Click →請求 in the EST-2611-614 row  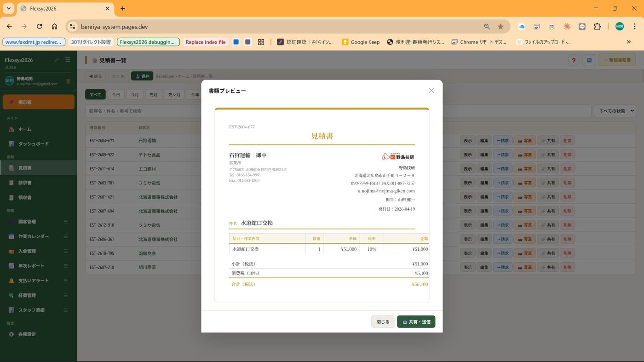[x=503, y=169]
